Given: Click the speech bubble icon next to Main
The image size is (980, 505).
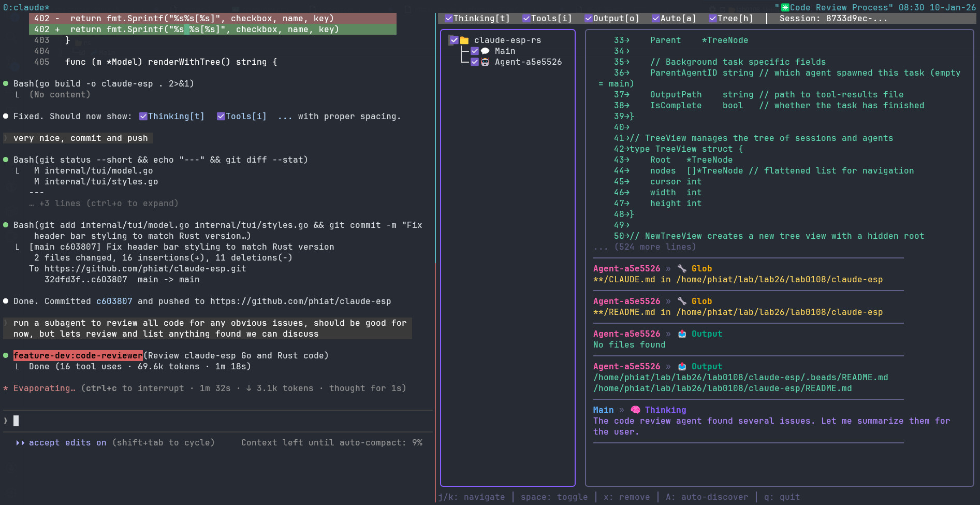Looking at the screenshot, I should tap(485, 51).
